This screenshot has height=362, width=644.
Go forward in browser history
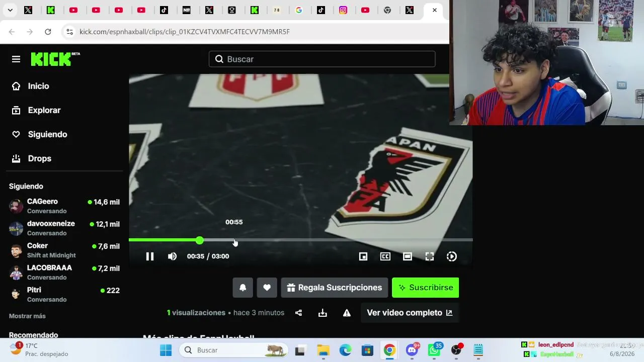[30, 32]
